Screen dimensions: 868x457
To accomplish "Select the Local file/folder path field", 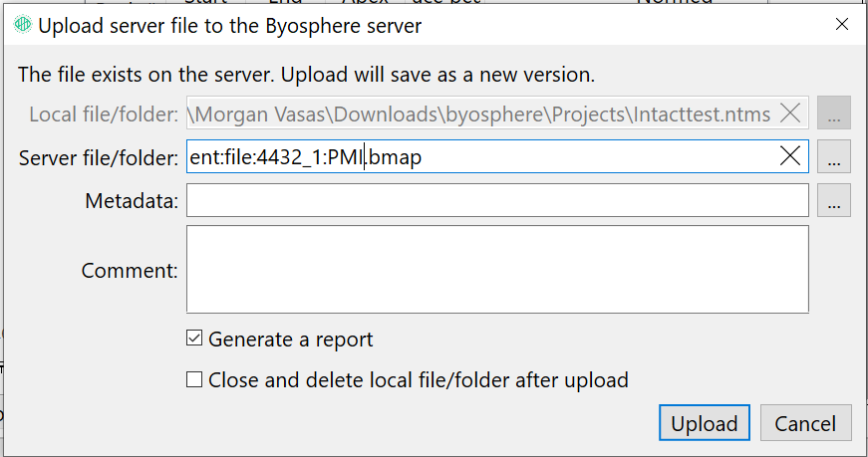I will pyautogui.click(x=497, y=113).
